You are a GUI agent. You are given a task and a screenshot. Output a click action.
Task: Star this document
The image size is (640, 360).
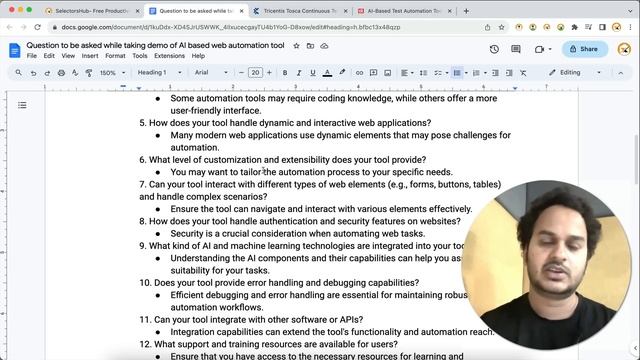coord(296,46)
